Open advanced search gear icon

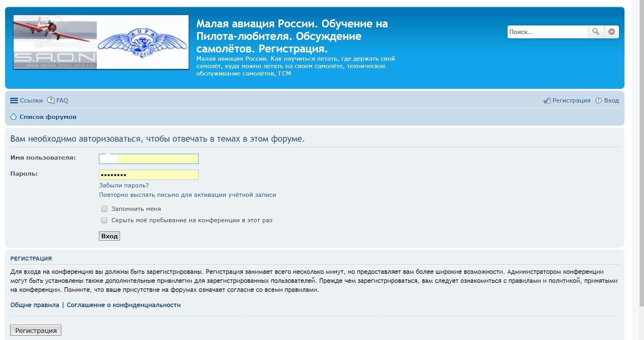coord(612,32)
